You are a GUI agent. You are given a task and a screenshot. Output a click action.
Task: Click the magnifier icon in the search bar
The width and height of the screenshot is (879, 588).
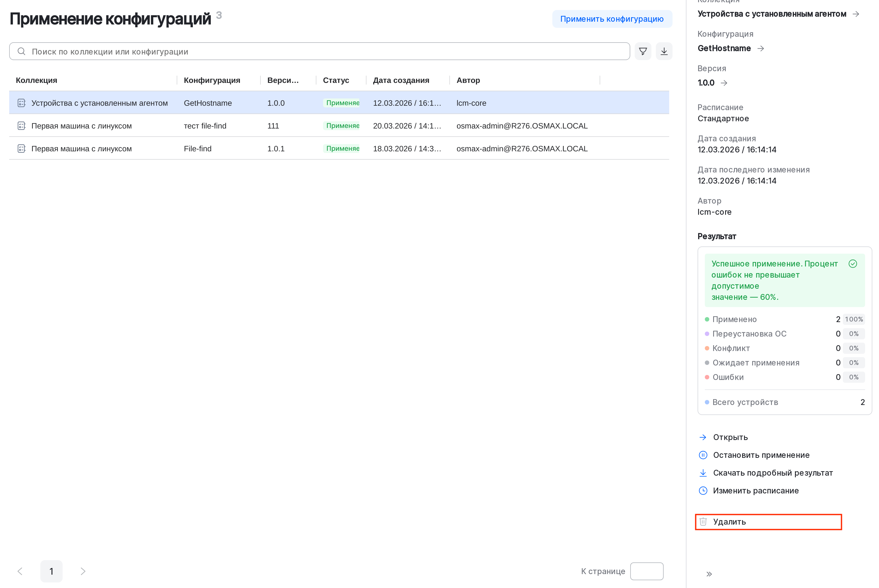tap(21, 51)
